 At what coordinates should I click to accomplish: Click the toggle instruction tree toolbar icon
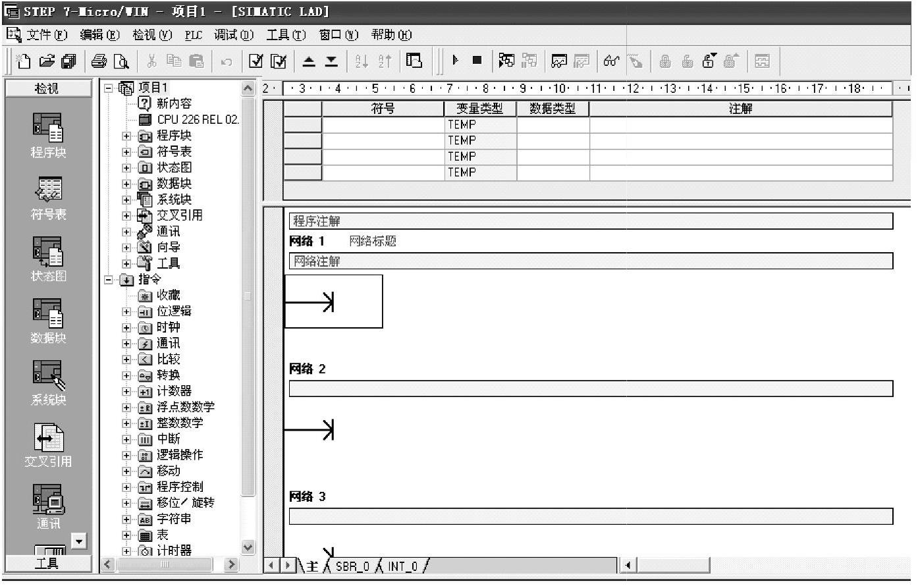(414, 61)
